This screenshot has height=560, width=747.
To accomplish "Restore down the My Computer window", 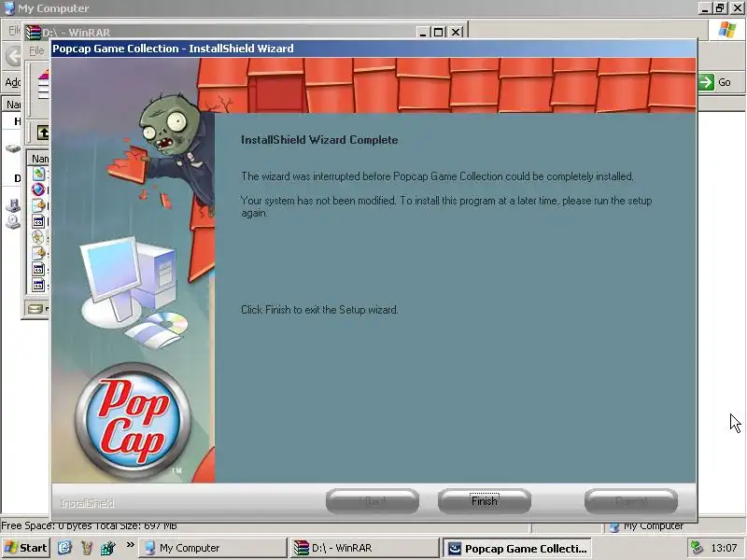I will pyautogui.click(x=720, y=8).
